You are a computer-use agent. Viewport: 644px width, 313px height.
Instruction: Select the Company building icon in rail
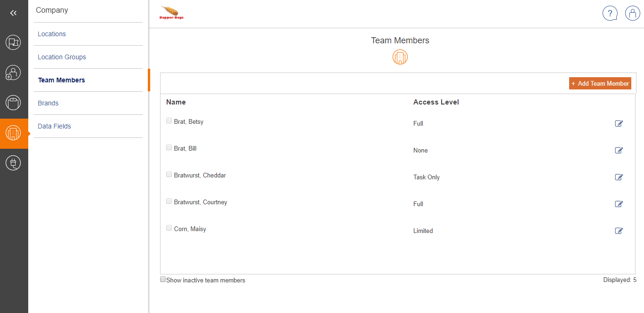point(13,133)
